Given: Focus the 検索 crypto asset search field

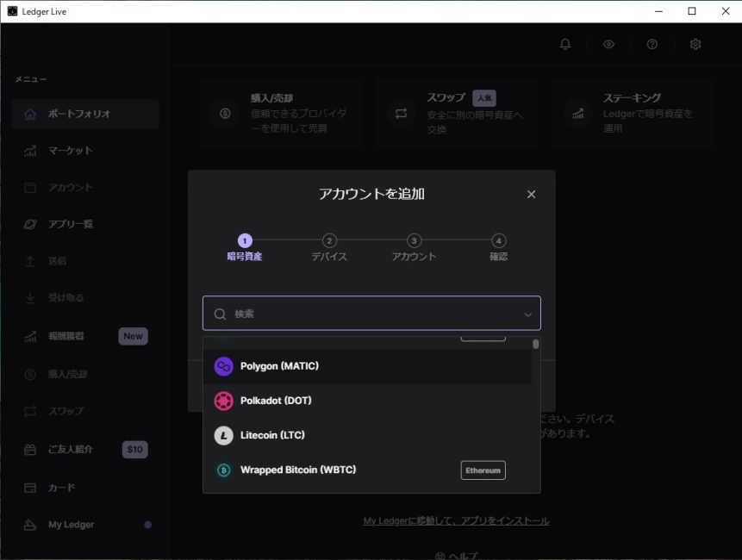Looking at the screenshot, I should click(371, 313).
